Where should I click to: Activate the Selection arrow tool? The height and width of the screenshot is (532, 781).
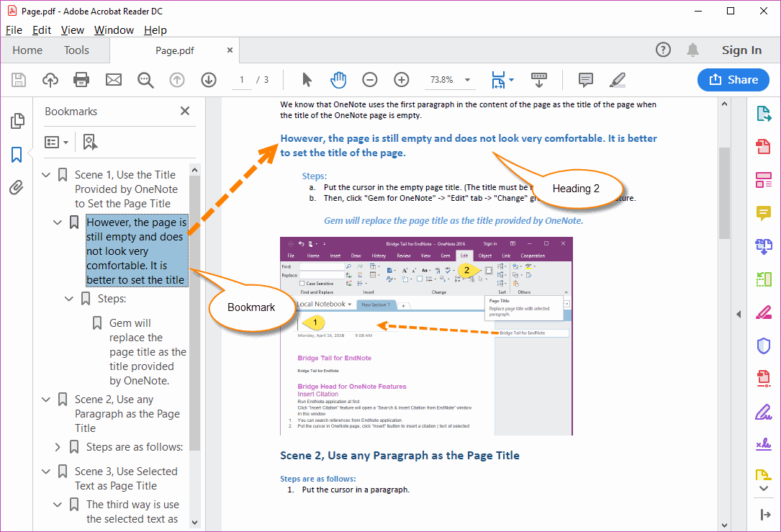(x=307, y=80)
